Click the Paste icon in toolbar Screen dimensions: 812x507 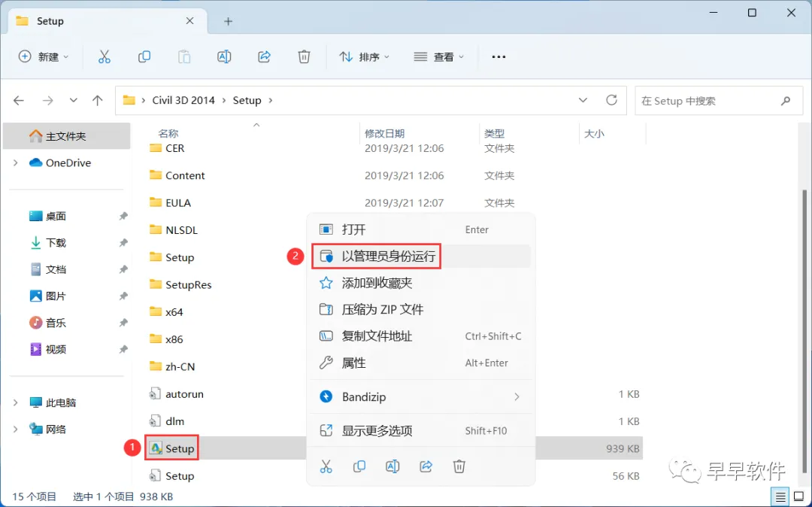point(184,57)
